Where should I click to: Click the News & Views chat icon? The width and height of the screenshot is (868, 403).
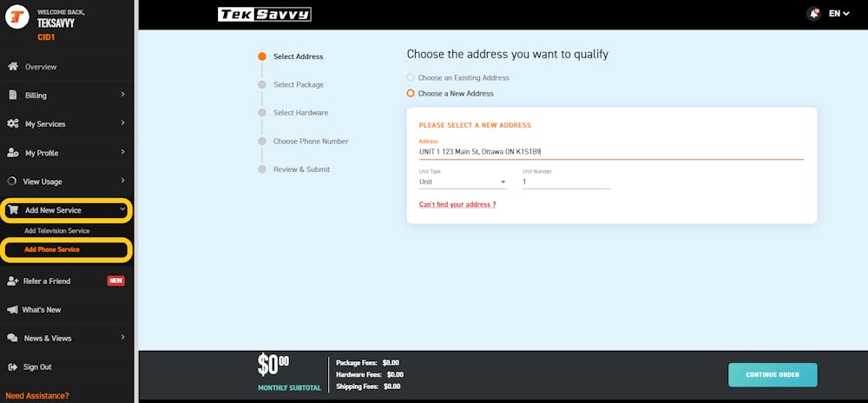pyautogui.click(x=13, y=338)
